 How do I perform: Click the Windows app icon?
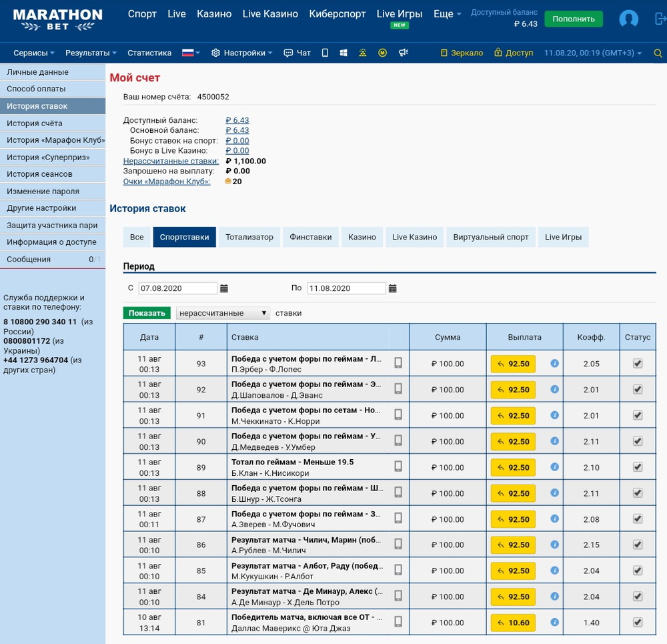pyautogui.click(x=344, y=53)
